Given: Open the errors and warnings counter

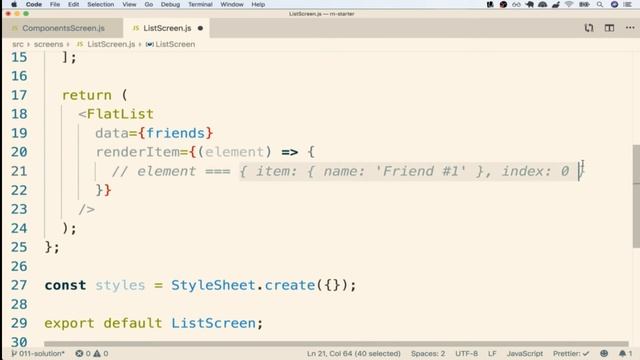Looking at the screenshot, I should click(92, 353).
